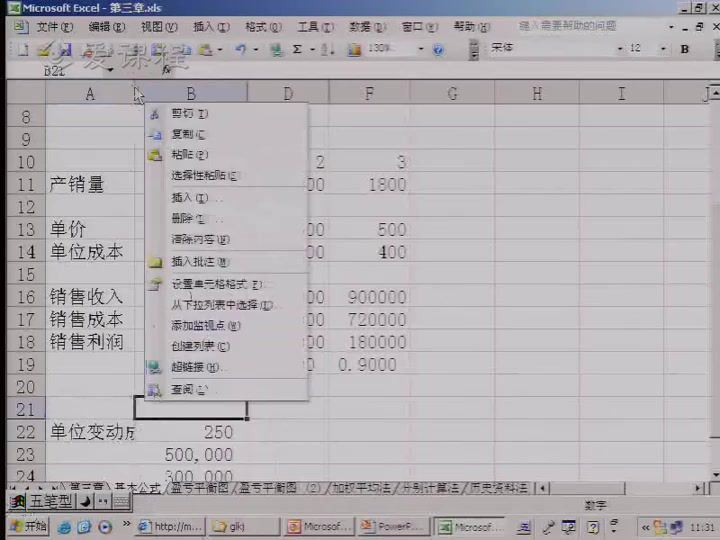Select 添加监视点 in the context menu
This screenshot has width=720, height=540.
tap(227, 326)
